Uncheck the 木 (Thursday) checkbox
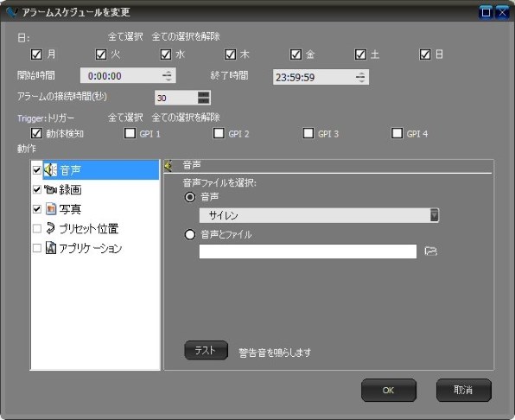 (x=231, y=54)
